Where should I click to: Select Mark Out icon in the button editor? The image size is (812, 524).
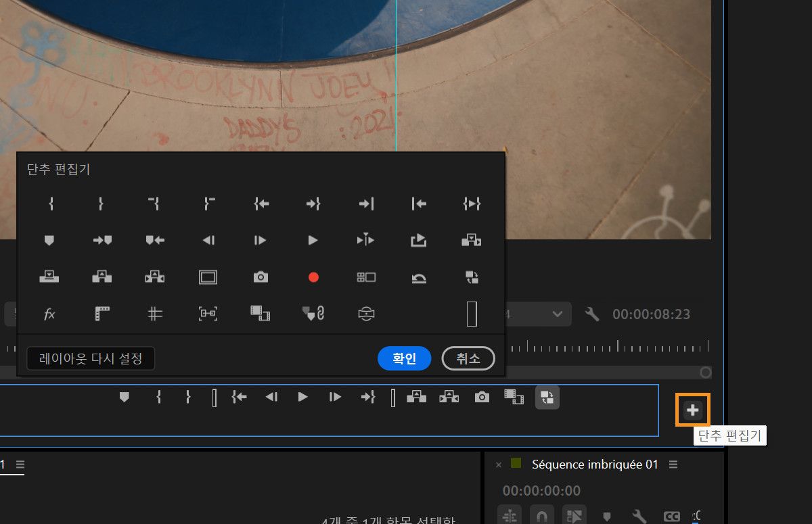[101, 204]
